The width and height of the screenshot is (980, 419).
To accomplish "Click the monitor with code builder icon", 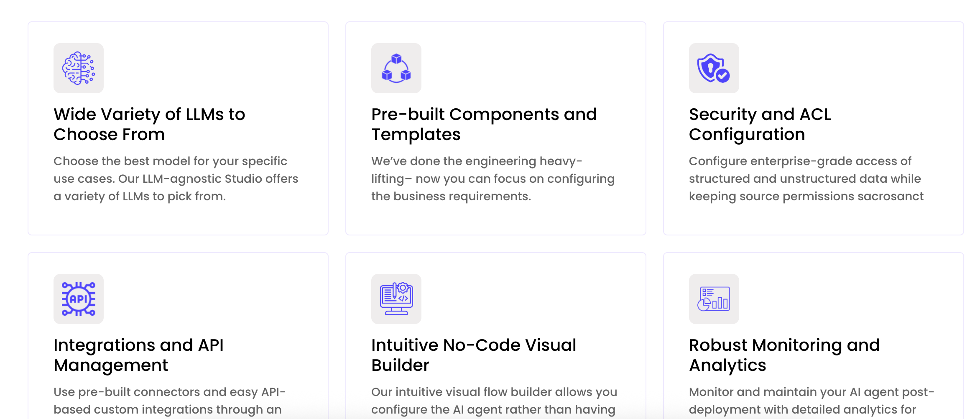I will point(396,299).
